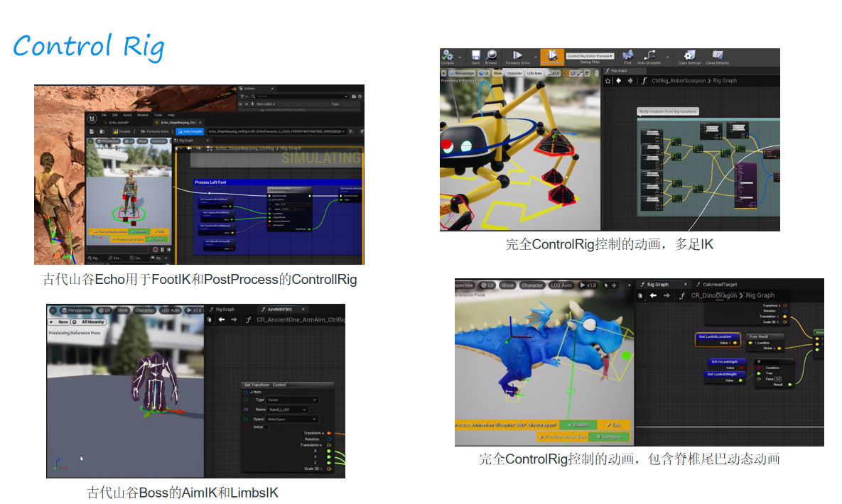Screen dimensions: 842x504
Task: Select Echo_AnimBP tab in Echo editor
Action: [120, 122]
